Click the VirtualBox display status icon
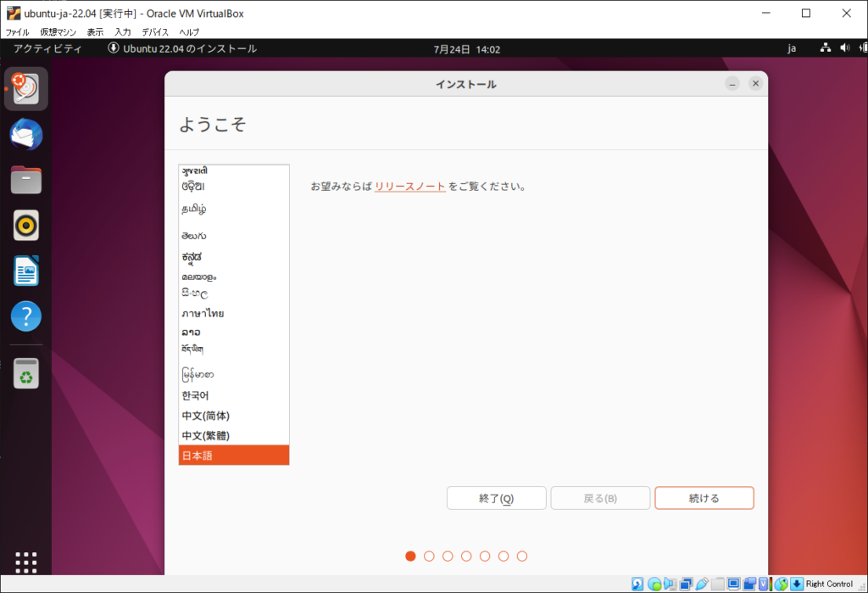Viewport: 868px width, 593px height. tap(733, 584)
